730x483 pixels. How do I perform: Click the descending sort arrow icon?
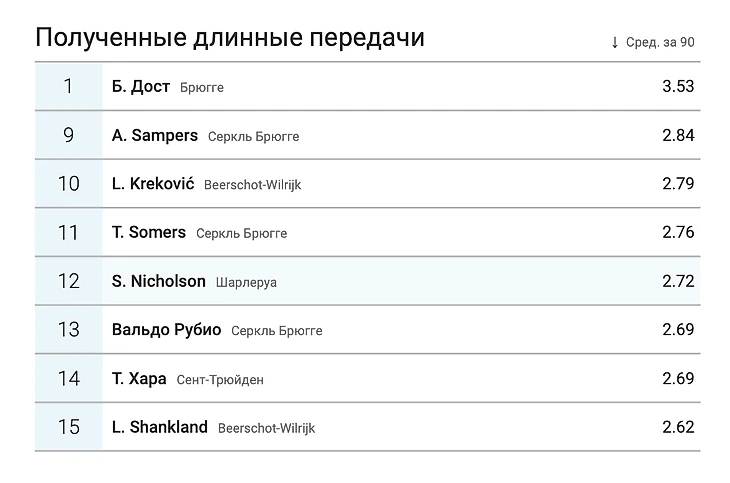pyautogui.click(x=615, y=42)
